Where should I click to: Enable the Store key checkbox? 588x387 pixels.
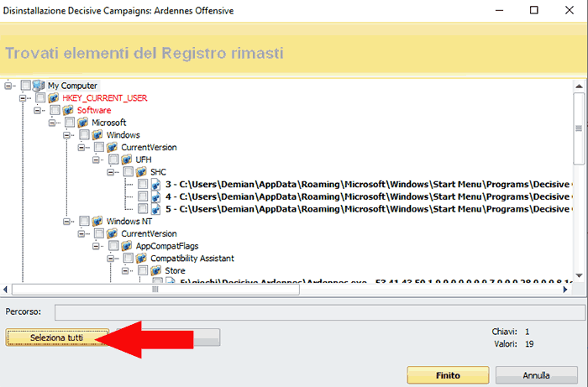(144, 271)
